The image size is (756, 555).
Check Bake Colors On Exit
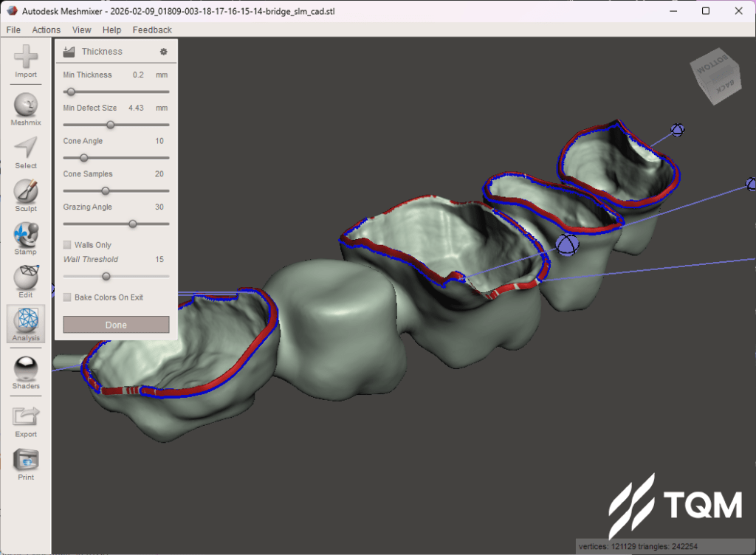[x=68, y=297]
